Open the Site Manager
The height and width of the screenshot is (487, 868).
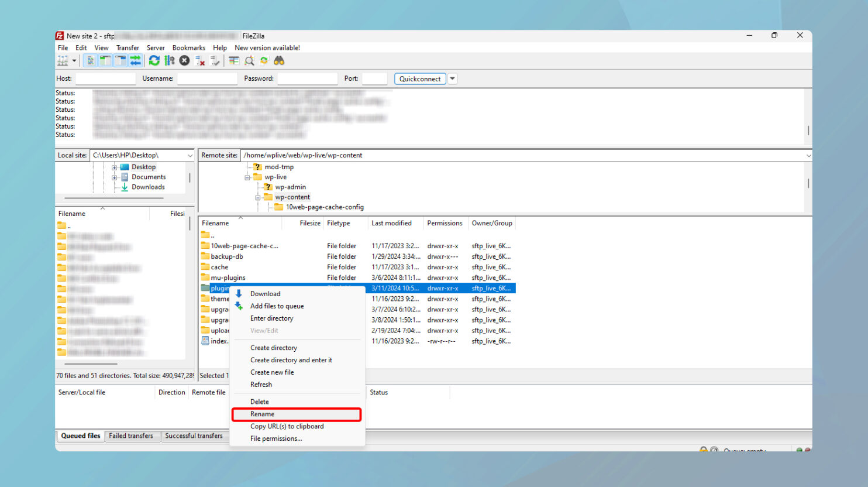pyautogui.click(x=63, y=60)
